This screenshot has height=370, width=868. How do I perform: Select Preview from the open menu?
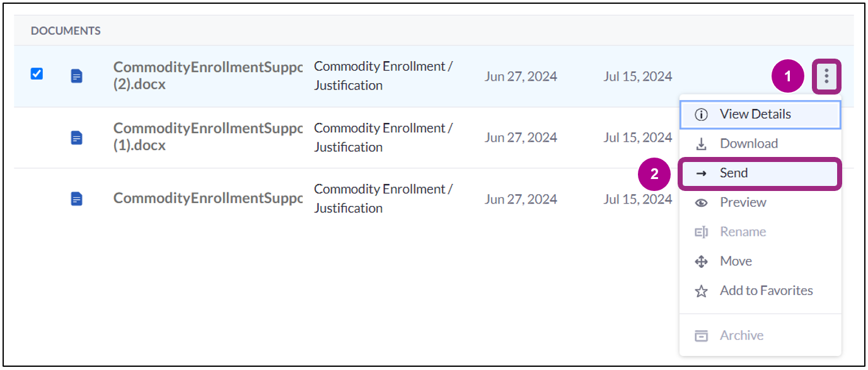[x=743, y=202]
